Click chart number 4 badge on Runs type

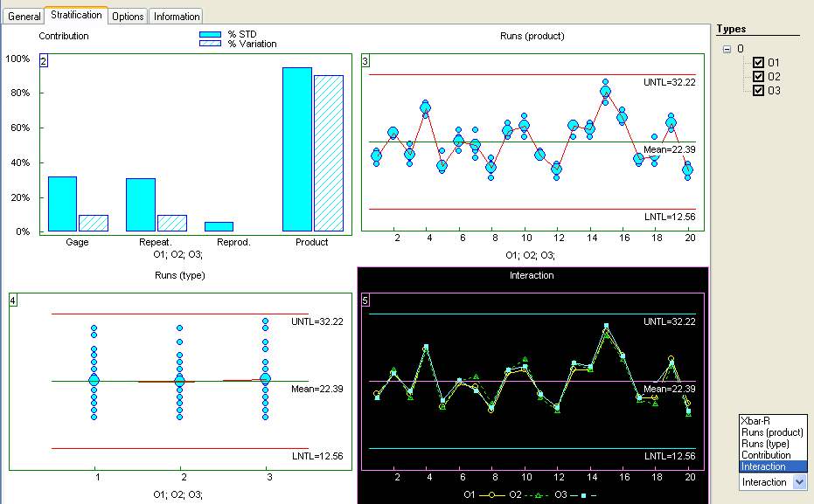point(13,300)
